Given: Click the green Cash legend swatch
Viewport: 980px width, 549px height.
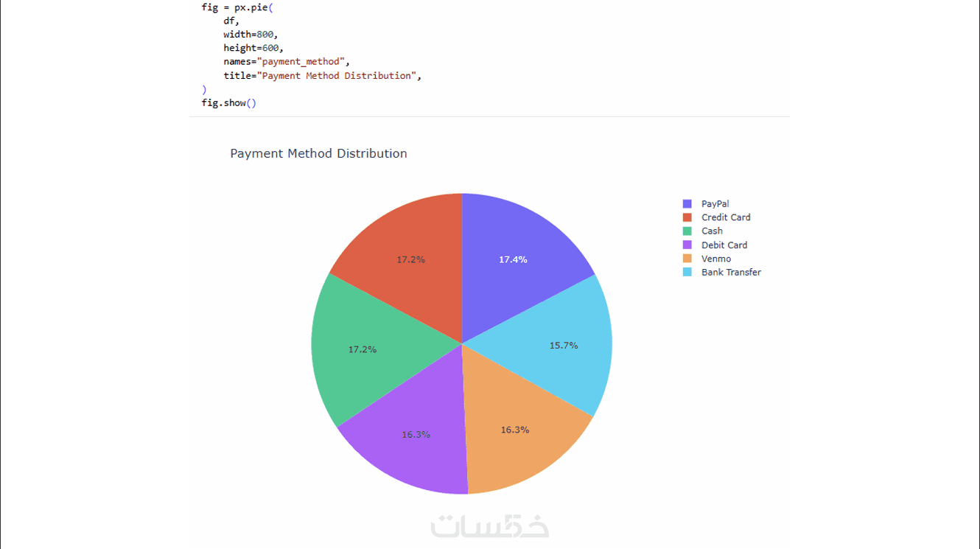Looking at the screenshot, I should tap(687, 231).
